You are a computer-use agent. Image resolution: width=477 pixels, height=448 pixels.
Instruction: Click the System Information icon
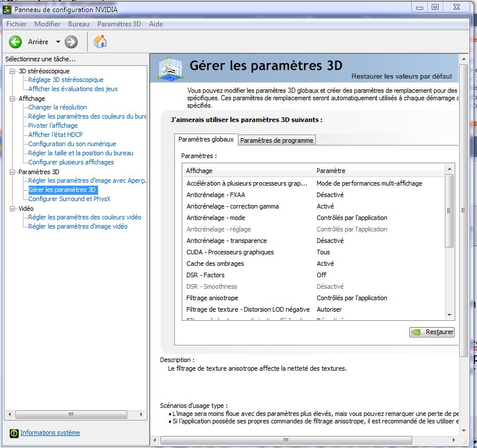pos(14,433)
